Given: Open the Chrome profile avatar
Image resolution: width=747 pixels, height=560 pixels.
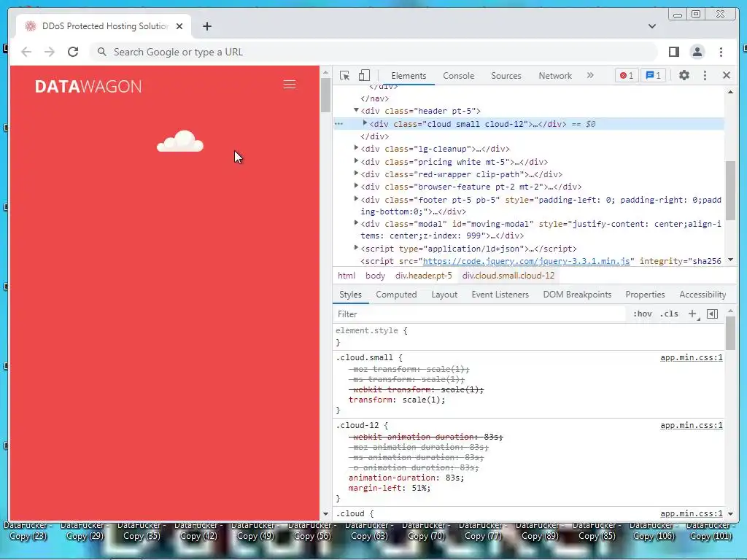Looking at the screenshot, I should tap(697, 52).
